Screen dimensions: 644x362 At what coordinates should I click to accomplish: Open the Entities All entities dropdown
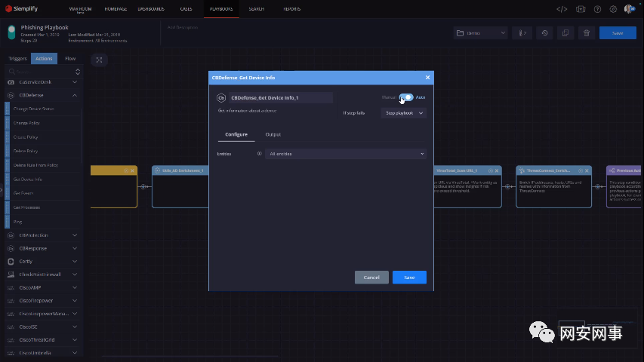(346, 154)
